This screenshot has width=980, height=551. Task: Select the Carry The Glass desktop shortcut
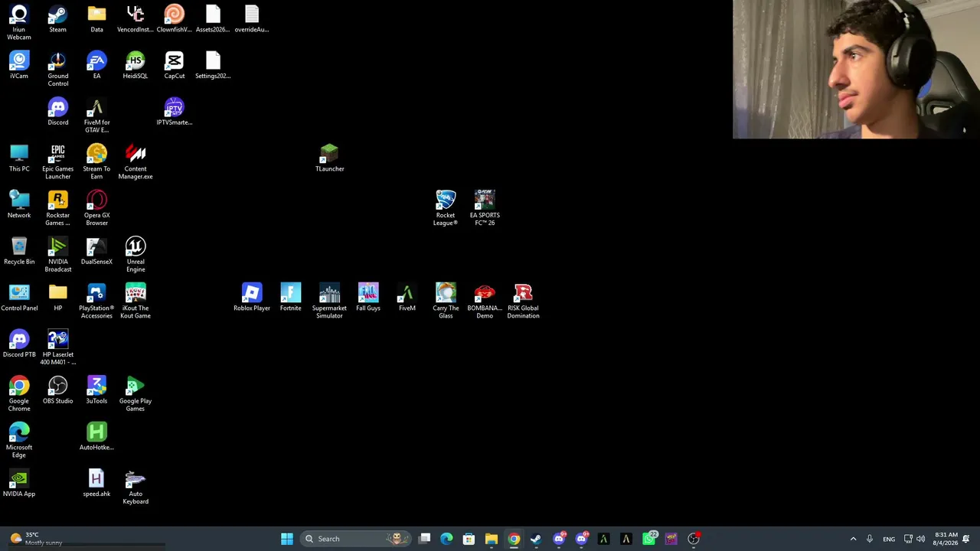point(446,302)
